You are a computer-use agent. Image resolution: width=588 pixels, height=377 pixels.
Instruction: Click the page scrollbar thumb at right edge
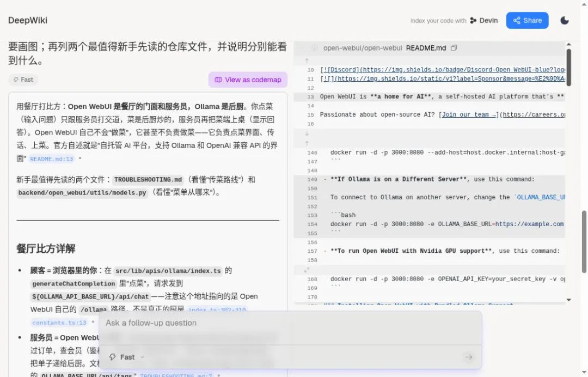[x=584, y=241]
